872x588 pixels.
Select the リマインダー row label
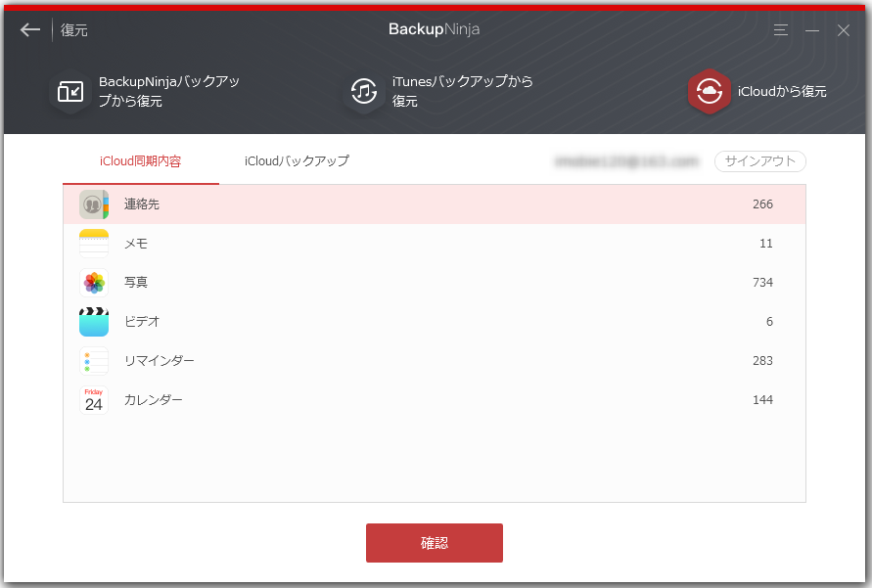160,361
